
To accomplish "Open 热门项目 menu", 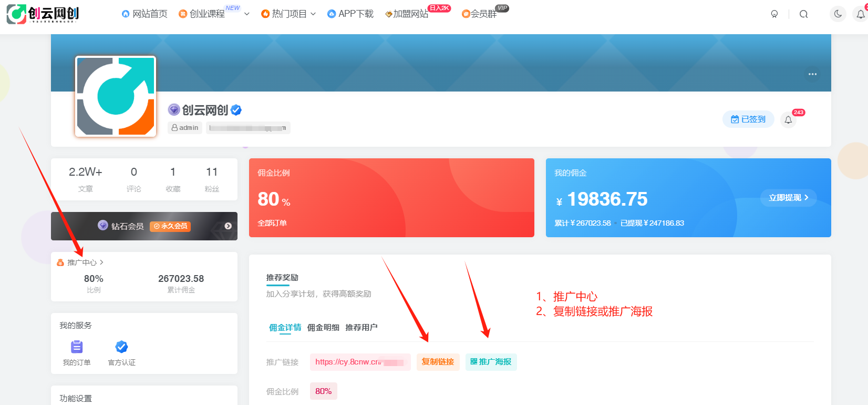I will (284, 14).
